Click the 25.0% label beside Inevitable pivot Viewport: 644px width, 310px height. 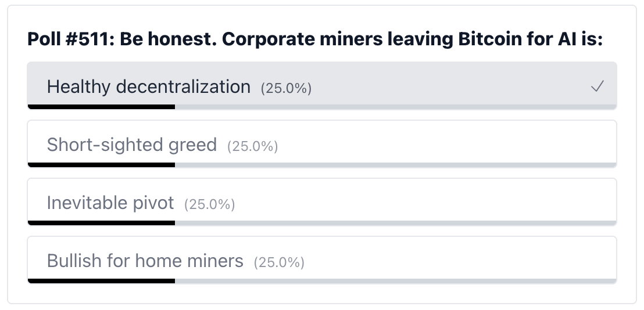point(209,204)
